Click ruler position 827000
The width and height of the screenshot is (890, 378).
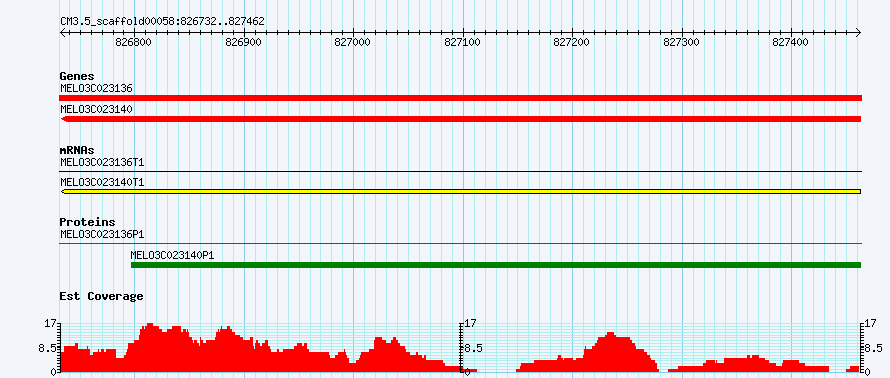353,43
